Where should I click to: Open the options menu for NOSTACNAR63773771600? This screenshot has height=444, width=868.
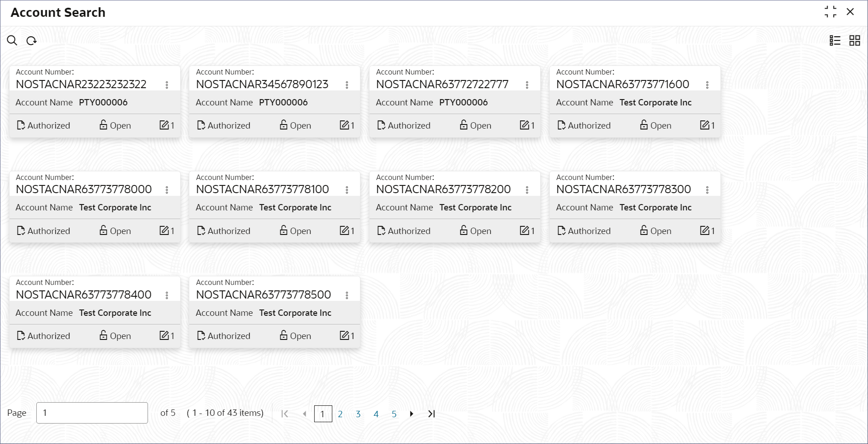pyautogui.click(x=707, y=84)
